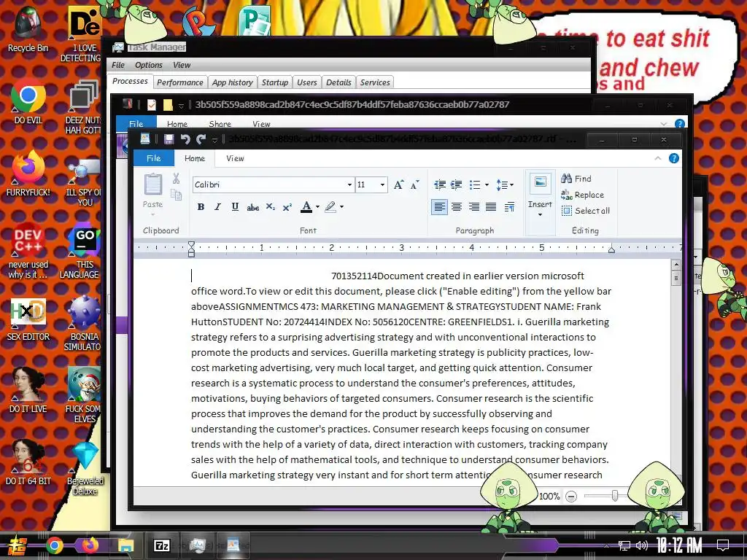Click Find in Editing group
This screenshot has width=747, height=560.
576,179
